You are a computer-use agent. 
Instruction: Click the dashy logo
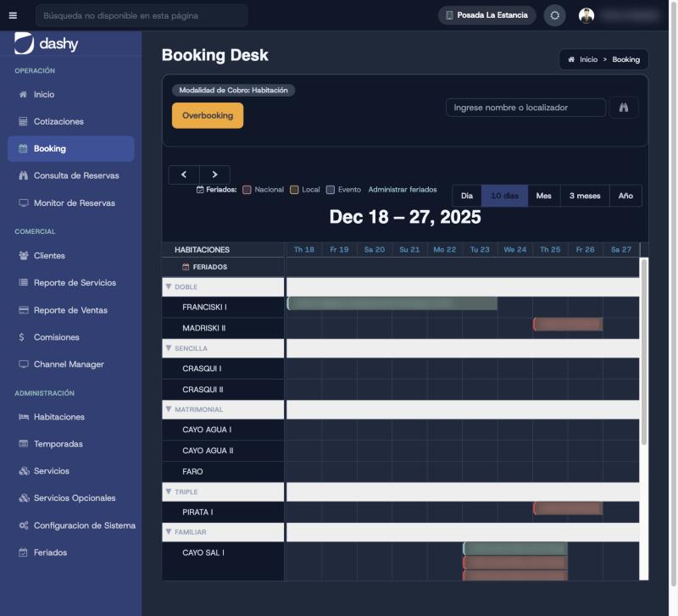(47, 43)
